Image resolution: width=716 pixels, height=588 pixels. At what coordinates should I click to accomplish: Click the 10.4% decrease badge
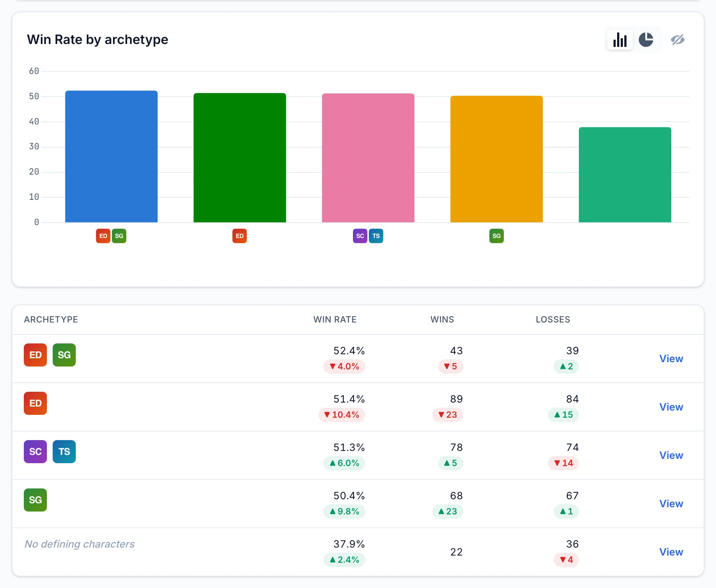tap(342, 415)
